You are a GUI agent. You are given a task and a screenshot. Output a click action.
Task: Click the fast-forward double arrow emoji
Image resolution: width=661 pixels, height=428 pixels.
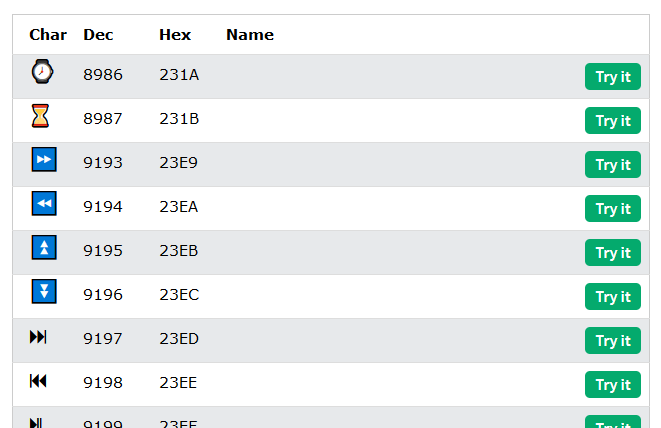(43, 160)
